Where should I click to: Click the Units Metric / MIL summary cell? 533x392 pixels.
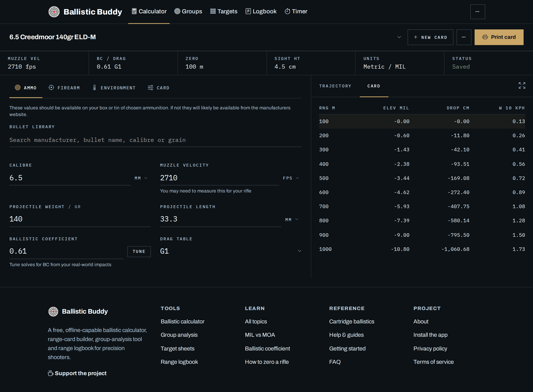click(400, 63)
